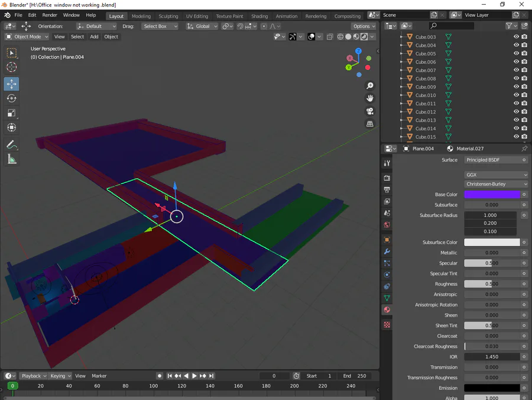Open the Render menu

(x=50, y=15)
